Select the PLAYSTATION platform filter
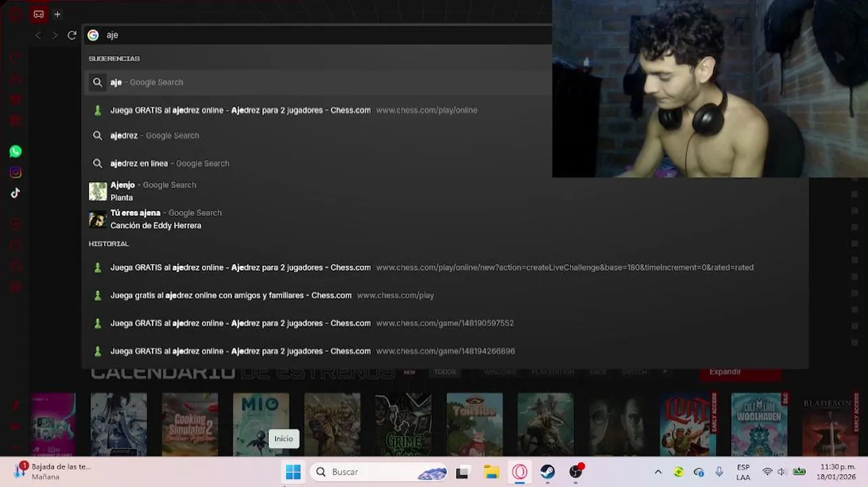This screenshot has width=868, height=487. point(552,372)
